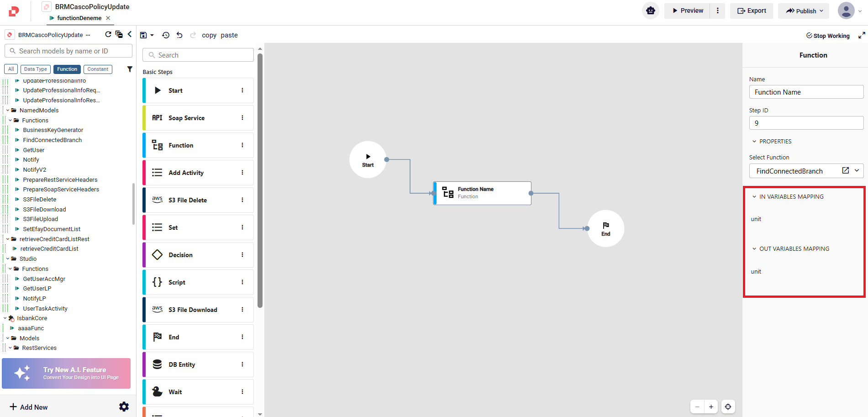Open the save dropdown arrow
The width and height of the screenshot is (868, 417).
[152, 35]
